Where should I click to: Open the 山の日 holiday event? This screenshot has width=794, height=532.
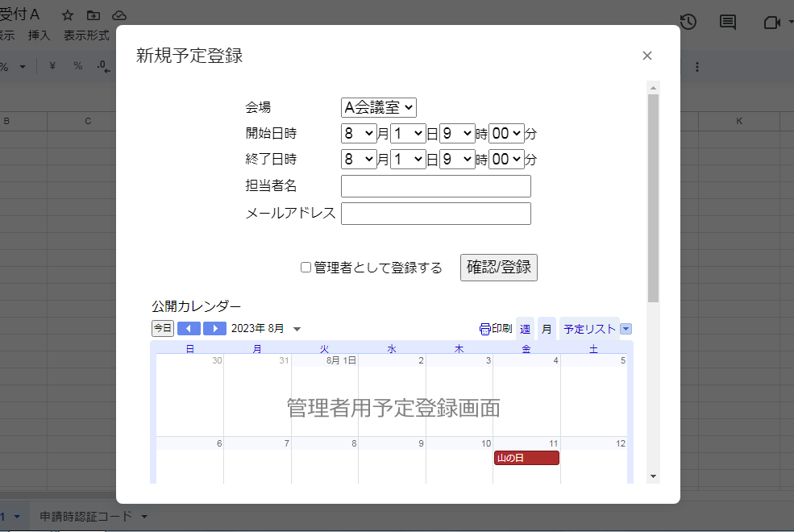pyautogui.click(x=526, y=458)
